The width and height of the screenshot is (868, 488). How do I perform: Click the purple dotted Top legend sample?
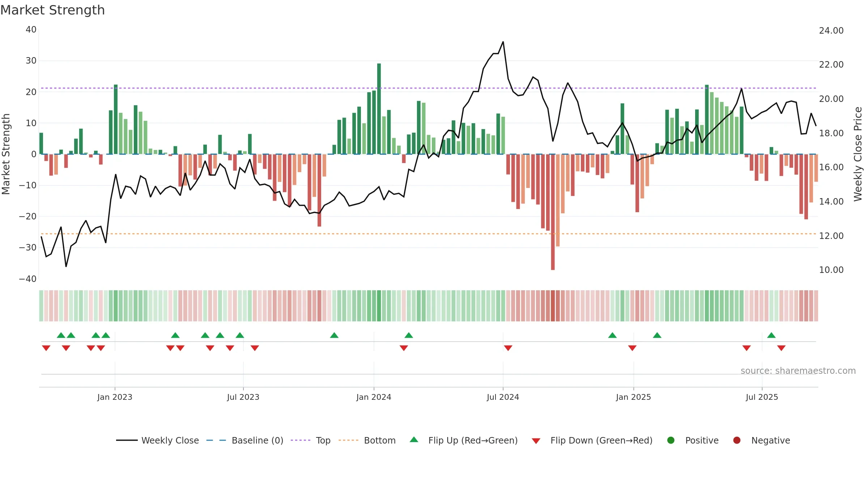click(x=300, y=440)
